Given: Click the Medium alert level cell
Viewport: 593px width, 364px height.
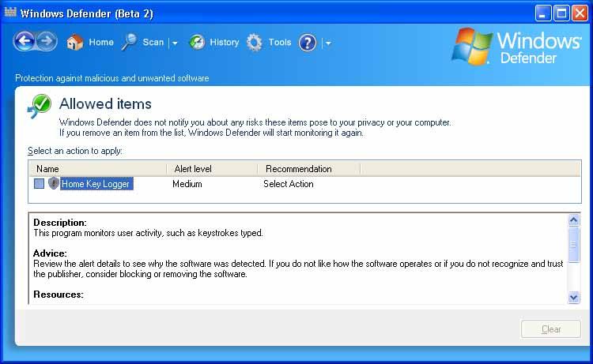Looking at the screenshot, I should [187, 184].
